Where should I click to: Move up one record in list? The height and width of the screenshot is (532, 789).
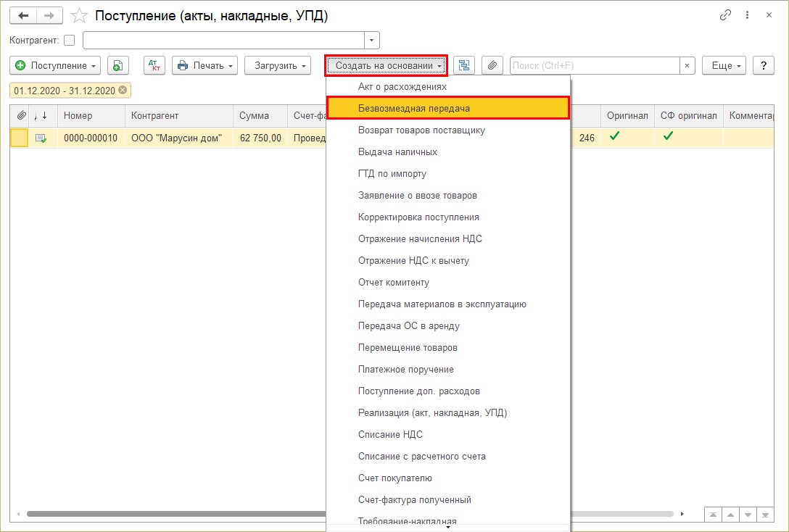click(x=730, y=515)
